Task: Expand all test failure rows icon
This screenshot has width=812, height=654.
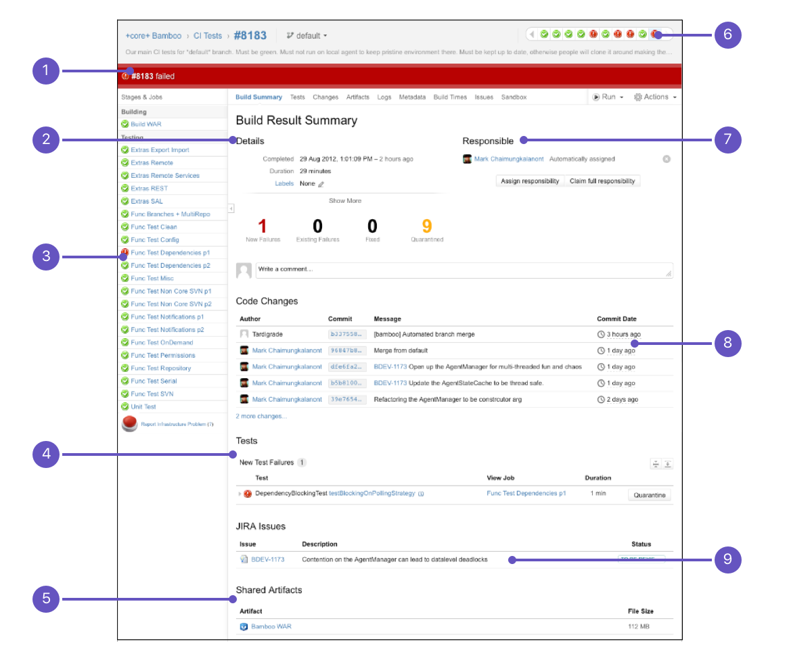Action: (x=668, y=464)
